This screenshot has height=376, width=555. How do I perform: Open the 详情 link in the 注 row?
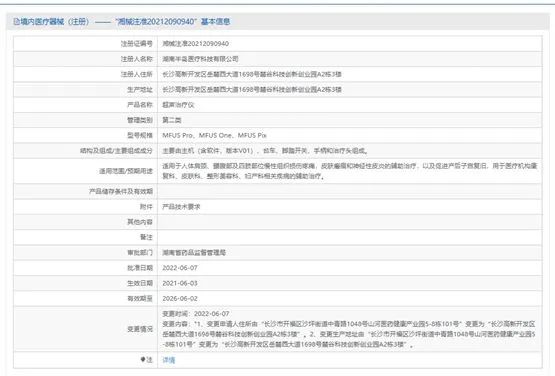pos(168,360)
